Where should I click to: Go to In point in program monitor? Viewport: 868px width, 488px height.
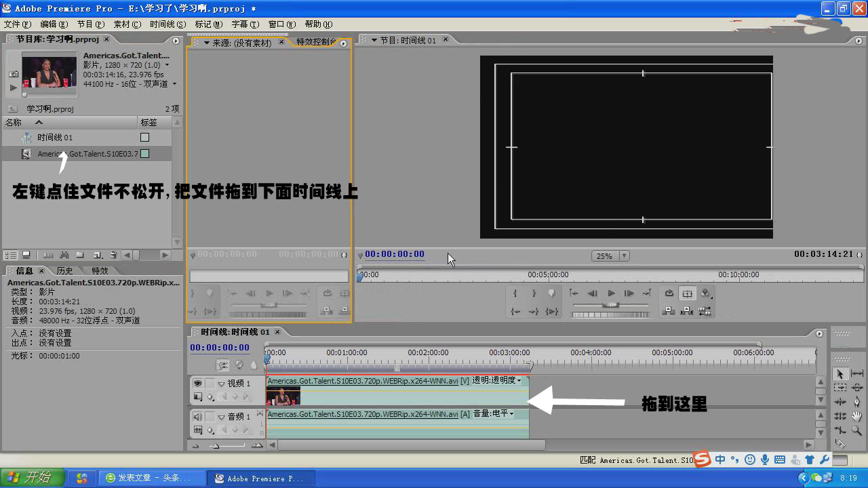pos(515,311)
